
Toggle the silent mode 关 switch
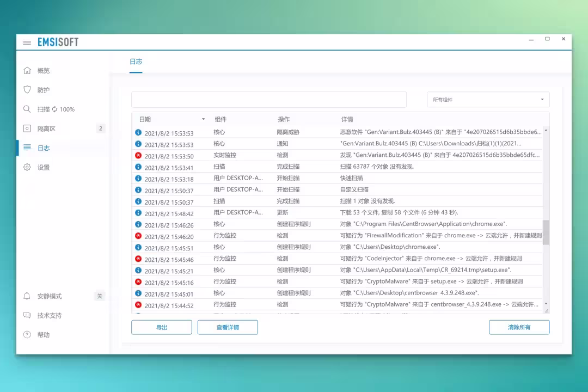coord(100,296)
